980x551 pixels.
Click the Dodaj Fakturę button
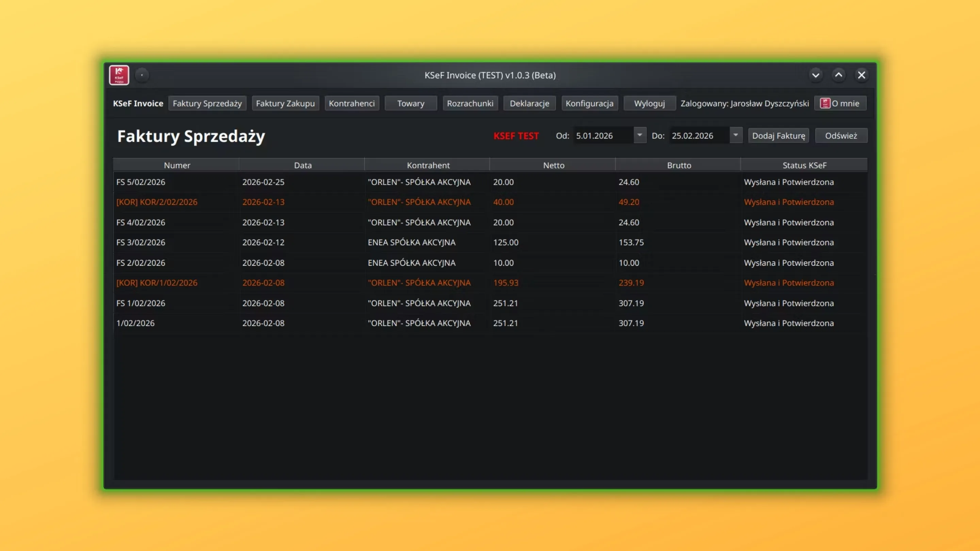(778, 135)
